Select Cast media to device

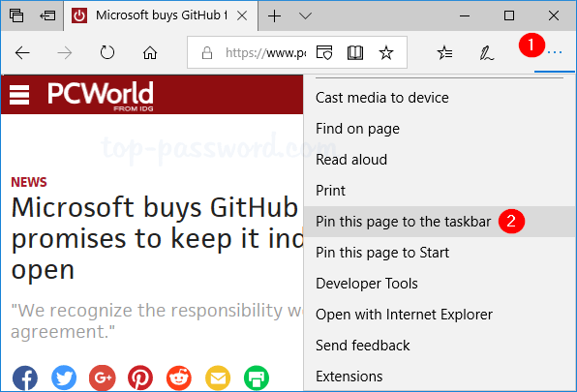(x=440, y=98)
